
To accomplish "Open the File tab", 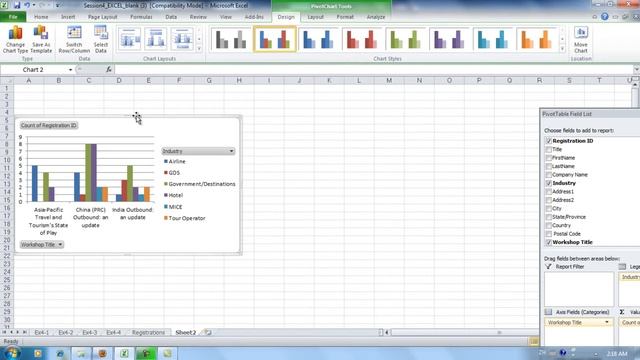I will click(13, 17).
